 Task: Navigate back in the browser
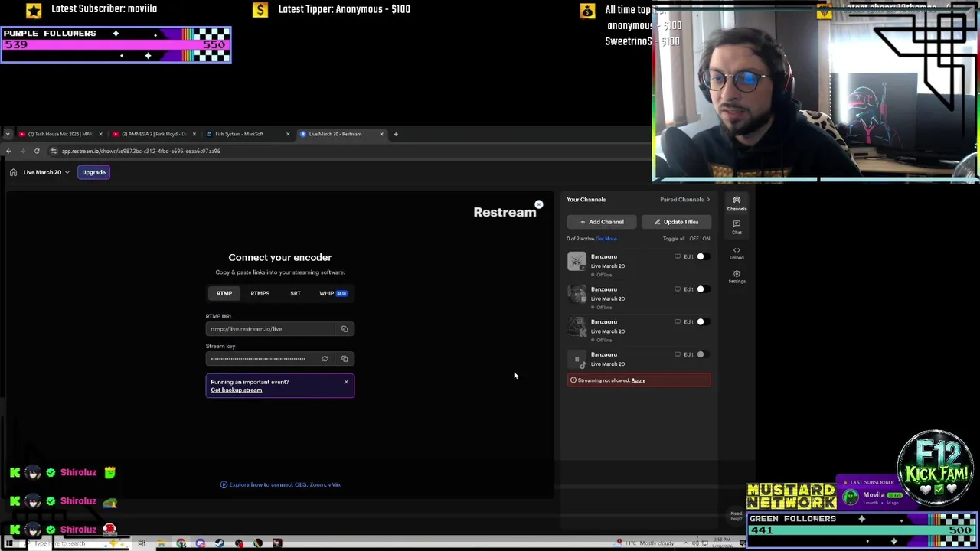(x=8, y=151)
